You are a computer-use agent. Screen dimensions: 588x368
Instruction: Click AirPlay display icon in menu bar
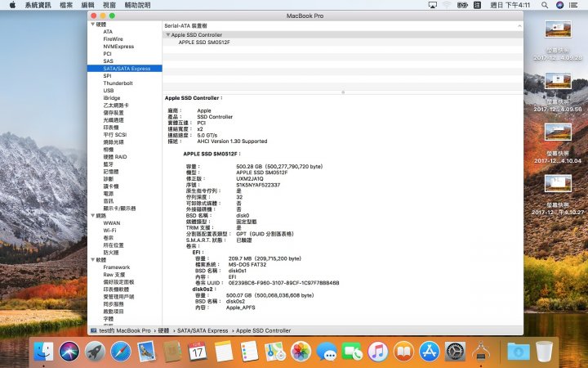[432, 5]
